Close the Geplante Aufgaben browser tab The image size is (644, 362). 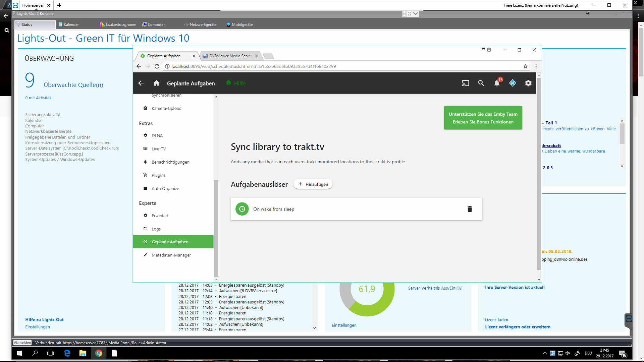pos(194,56)
